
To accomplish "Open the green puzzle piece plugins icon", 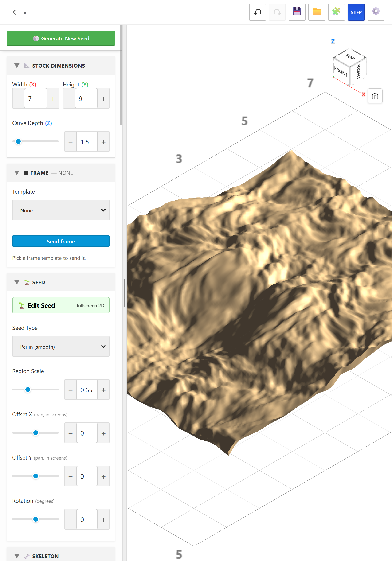I will tap(336, 12).
